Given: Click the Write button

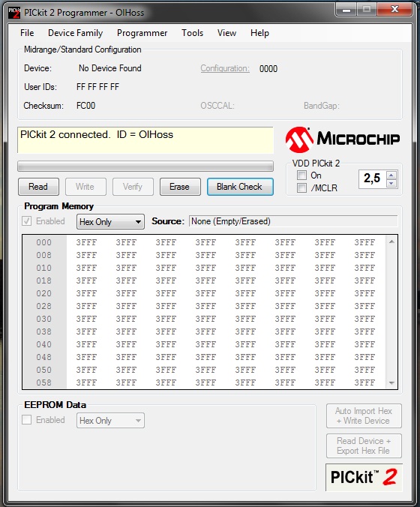Looking at the screenshot, I should pos(85,187).
